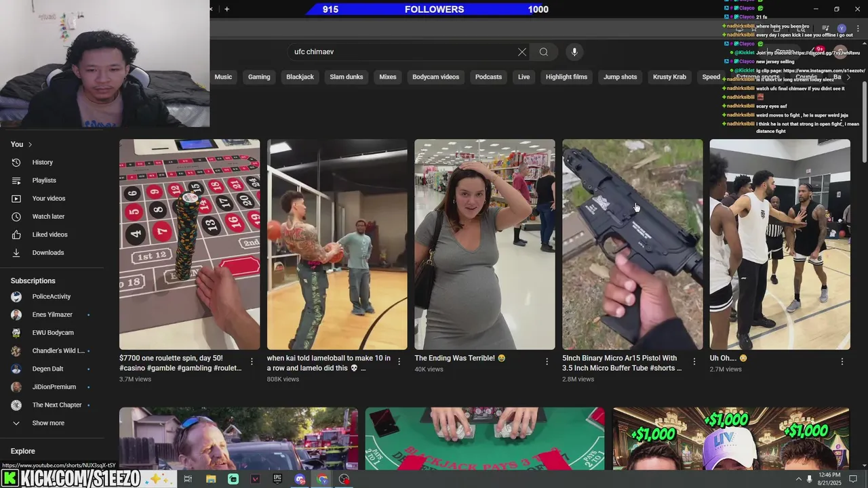Viewport: 868px width, 488px height.
Task: Click the $7700 one roulette spin title
Action: point(180,363)
